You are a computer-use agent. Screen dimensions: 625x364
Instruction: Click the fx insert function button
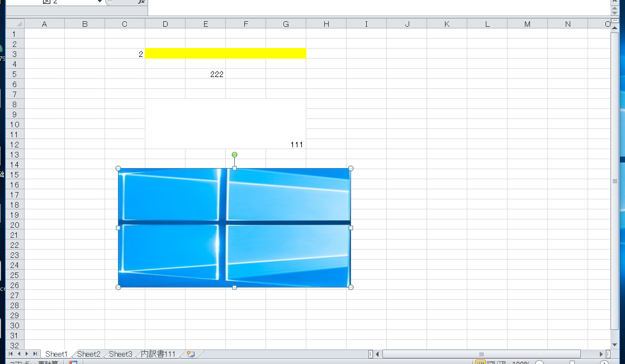[x=141, y=2]
